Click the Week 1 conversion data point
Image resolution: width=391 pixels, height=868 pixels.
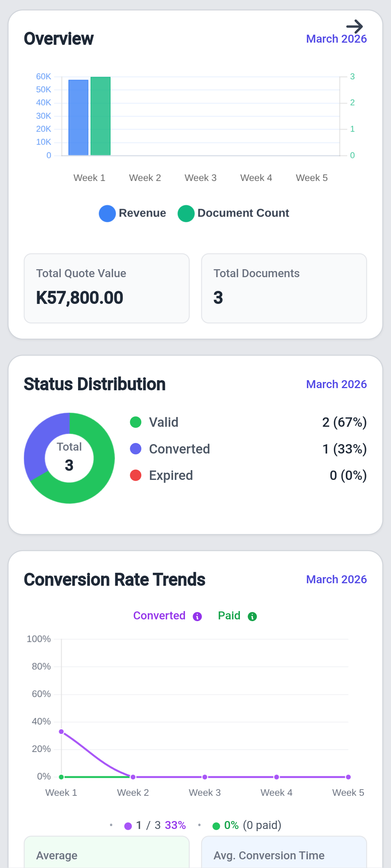tap(61, 732)
